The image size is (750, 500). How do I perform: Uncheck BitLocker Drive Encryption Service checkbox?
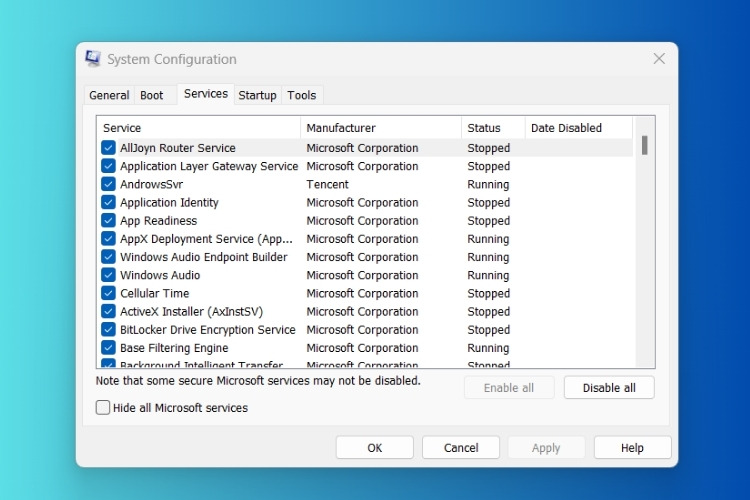point(108,330)
